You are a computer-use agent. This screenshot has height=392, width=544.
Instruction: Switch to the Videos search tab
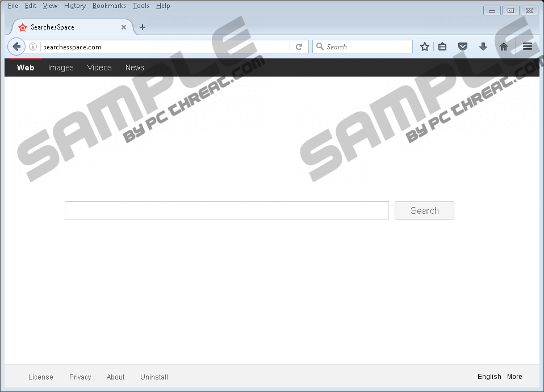point(99,68)
